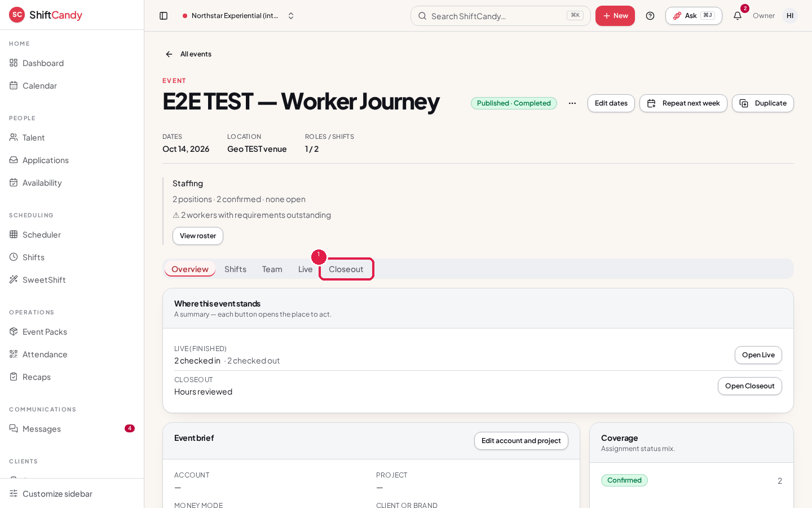
Task: Click Edit account and project button
Action: point(521,441)
